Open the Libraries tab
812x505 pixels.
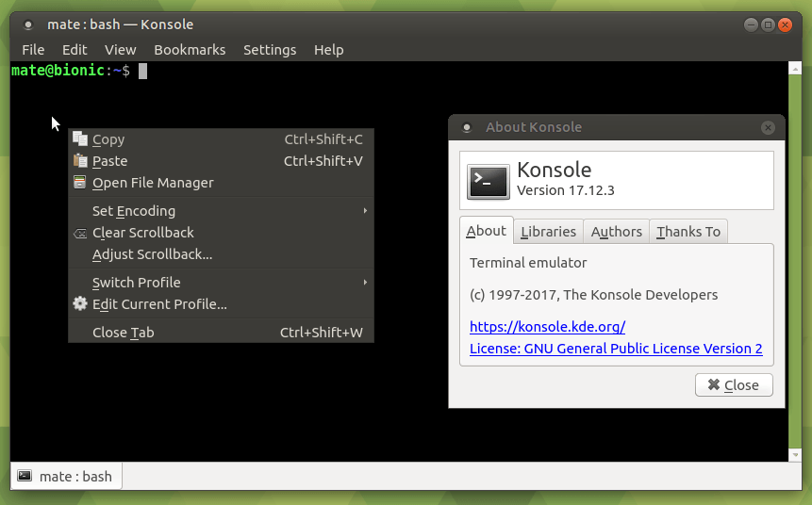point(548,232)
